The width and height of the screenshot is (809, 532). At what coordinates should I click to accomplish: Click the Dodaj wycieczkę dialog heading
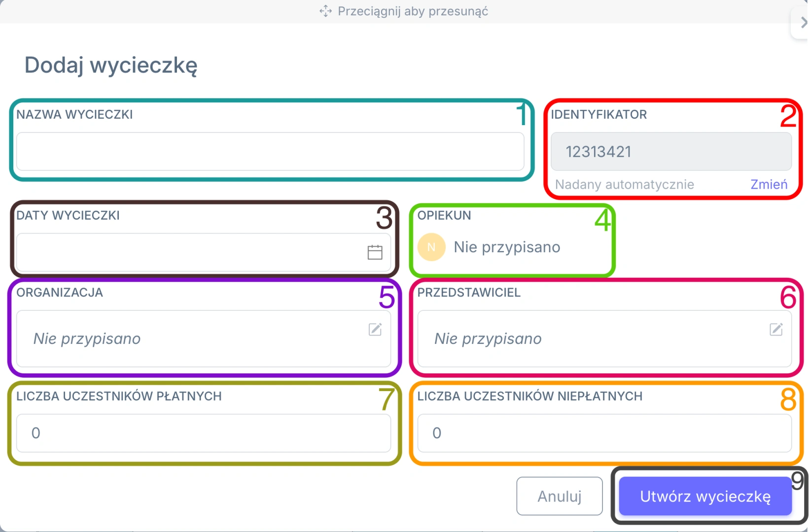(111, 66)
